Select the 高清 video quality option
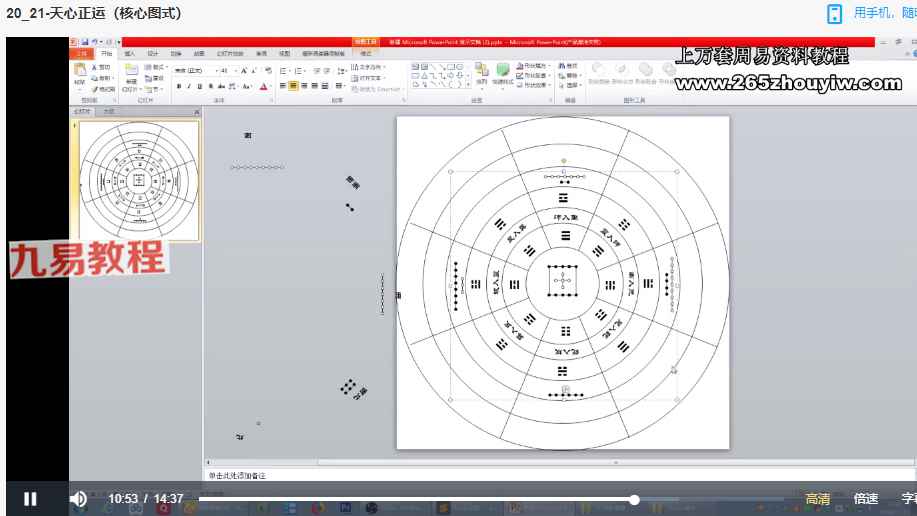The width and height of the screenshot is (917, 516). [x=817, y=499]
